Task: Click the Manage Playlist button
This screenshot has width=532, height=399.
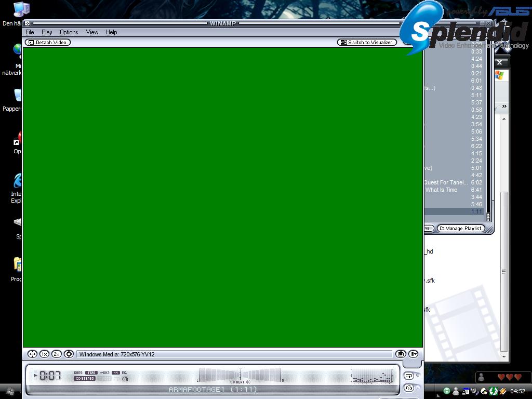Action: [461, 229]
